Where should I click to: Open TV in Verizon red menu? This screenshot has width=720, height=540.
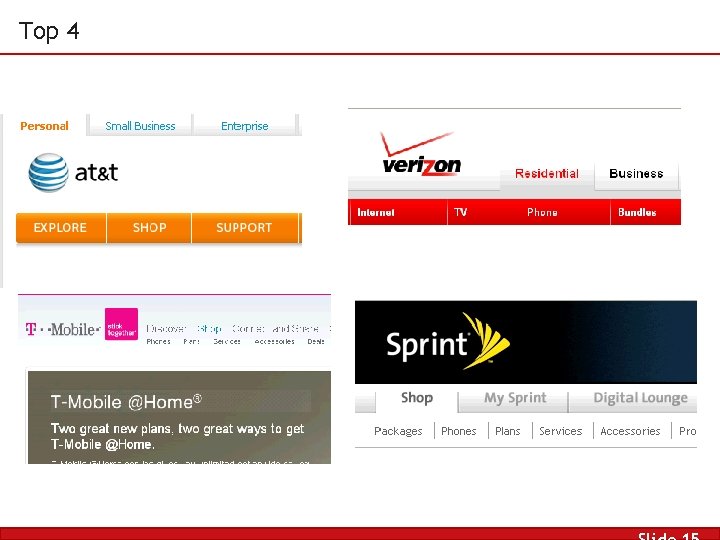pyautogui.click(x=461, y=212)
